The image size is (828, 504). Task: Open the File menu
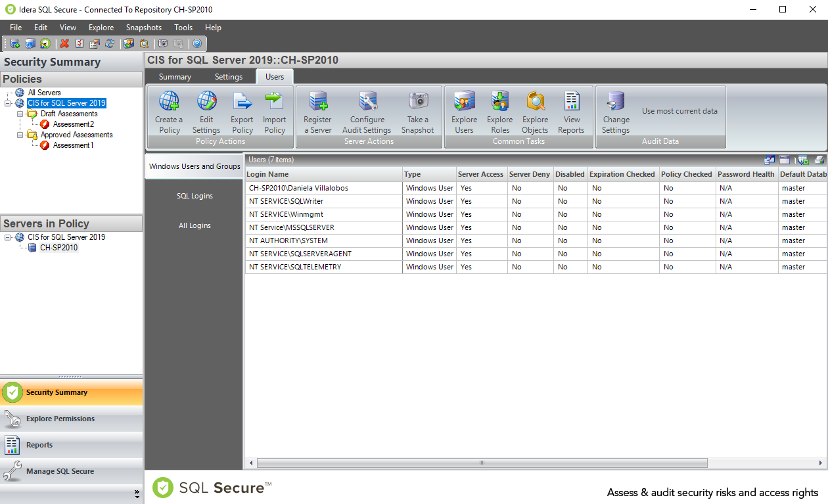coord(16,28)
